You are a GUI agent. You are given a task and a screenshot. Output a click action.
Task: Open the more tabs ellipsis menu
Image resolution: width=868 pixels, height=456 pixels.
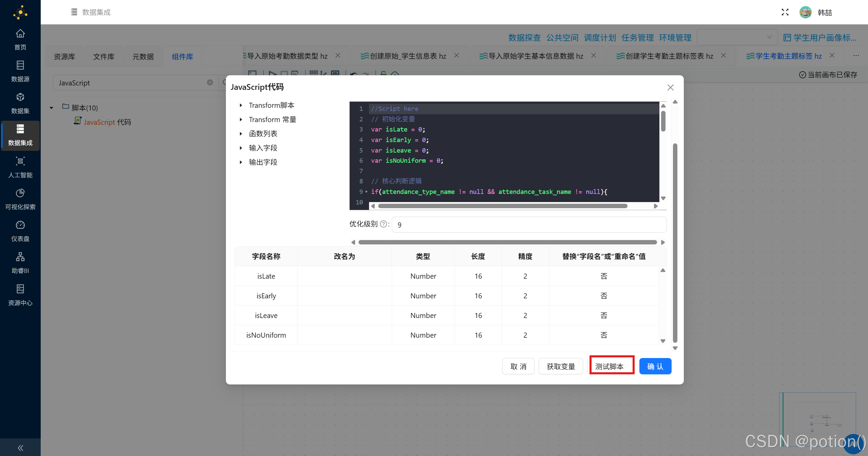(856, 56)
